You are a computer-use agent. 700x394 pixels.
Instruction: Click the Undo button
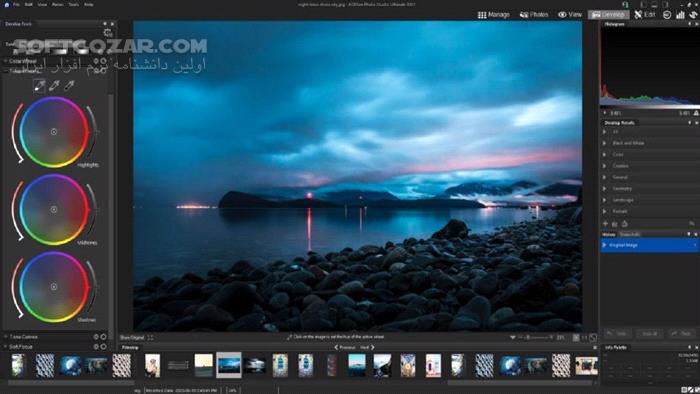pyautogui.click(x=618, y=333)
